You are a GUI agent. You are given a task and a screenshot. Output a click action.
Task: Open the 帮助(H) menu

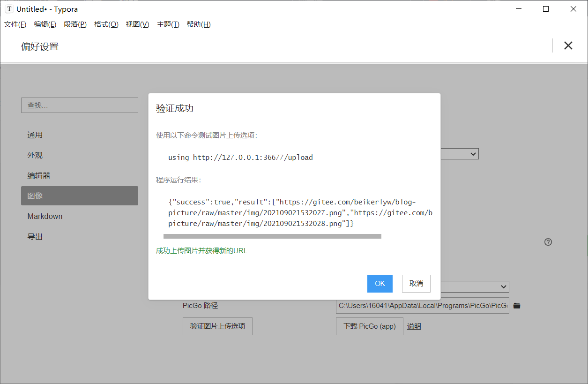(x=199, y=24)
